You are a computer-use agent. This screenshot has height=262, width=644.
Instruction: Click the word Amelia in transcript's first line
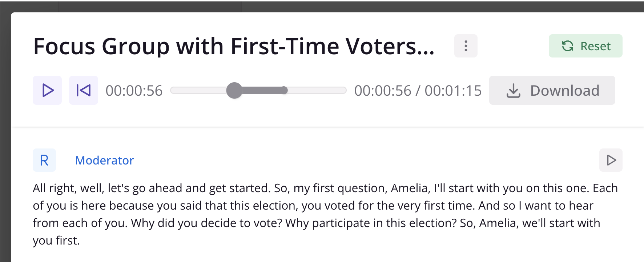(x=410, y=188)
